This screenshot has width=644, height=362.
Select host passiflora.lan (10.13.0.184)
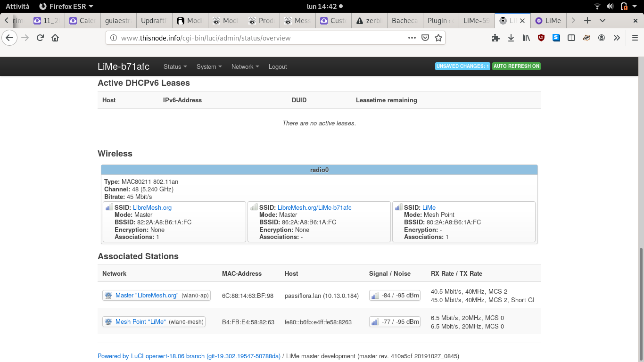(322, 296)
